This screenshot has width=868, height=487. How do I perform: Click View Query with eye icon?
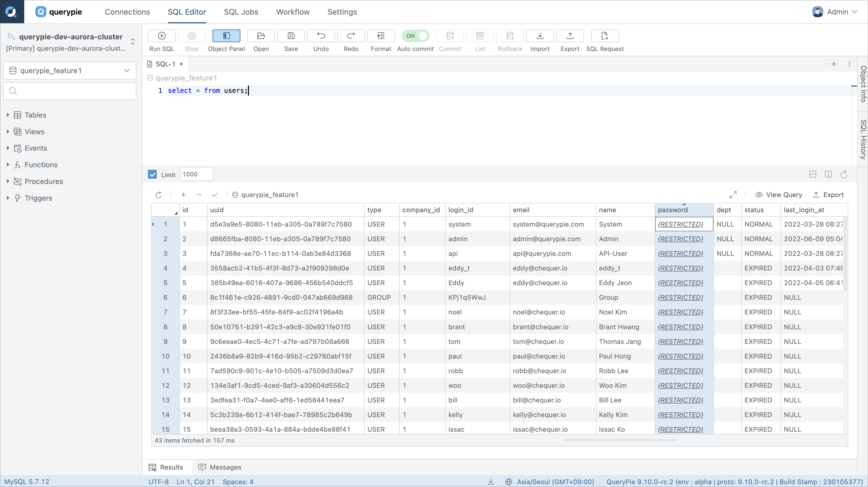pos(779,195)
